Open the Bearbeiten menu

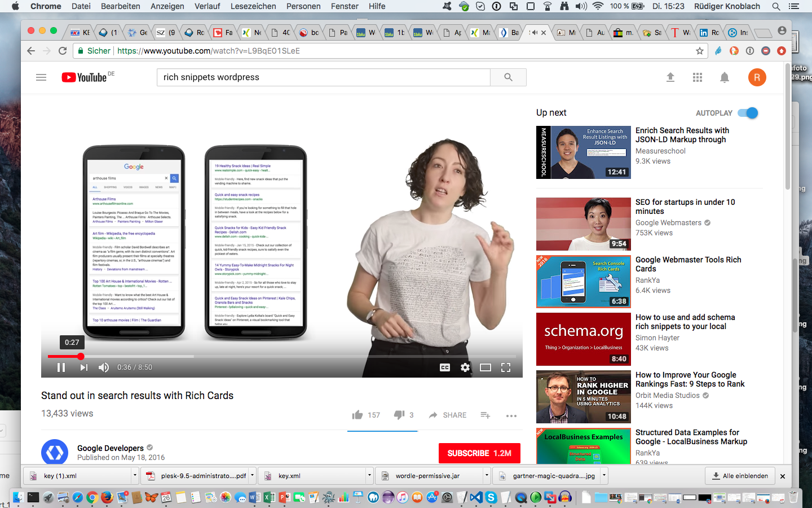pyautogui.click(x=121, y=6)
